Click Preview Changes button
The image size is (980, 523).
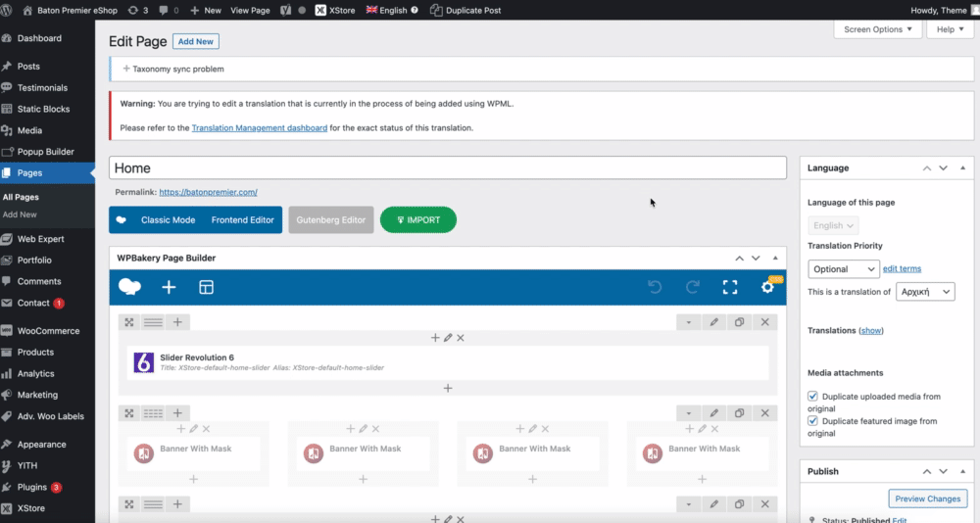tap(927, 499)
